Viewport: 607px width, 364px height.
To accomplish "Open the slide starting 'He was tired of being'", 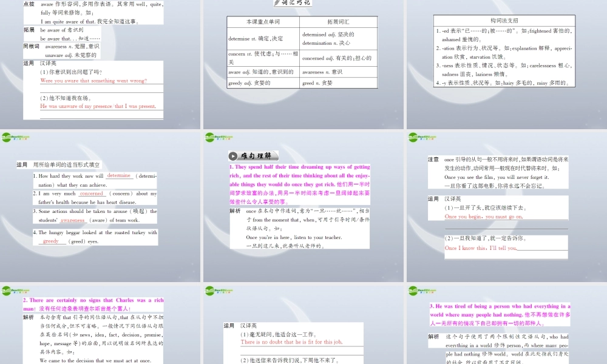I will click(x=507, y=325).
